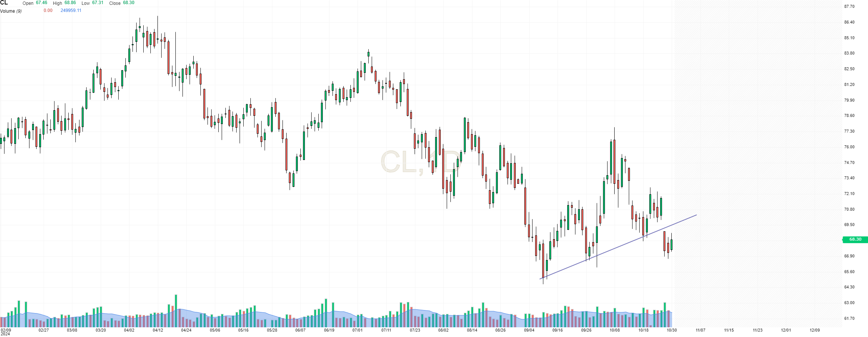This screenshot has height=337, width=868.
Task: Select the Volume (9) indicator legend
Action: 11,11
